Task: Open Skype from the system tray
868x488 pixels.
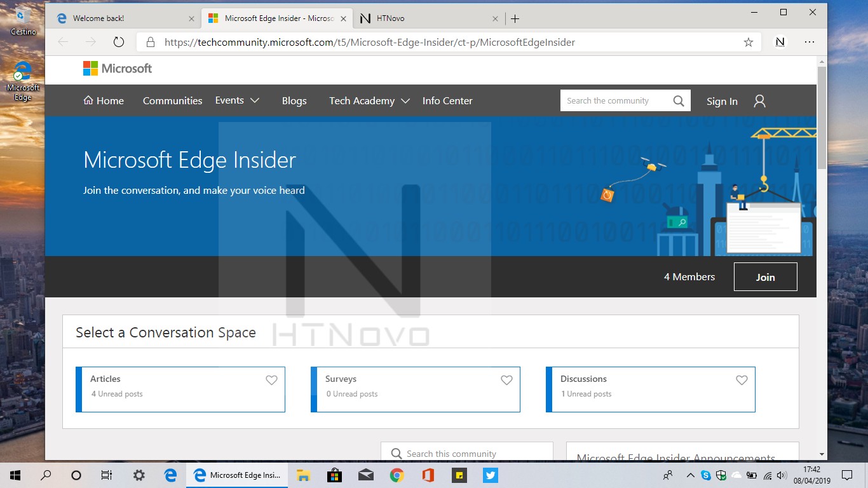Action: [705, 475]
